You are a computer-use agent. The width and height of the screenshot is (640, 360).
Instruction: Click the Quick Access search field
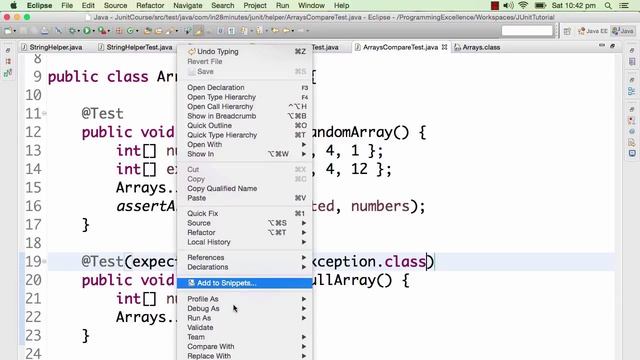pyautogui.click(x=527, y=31)
